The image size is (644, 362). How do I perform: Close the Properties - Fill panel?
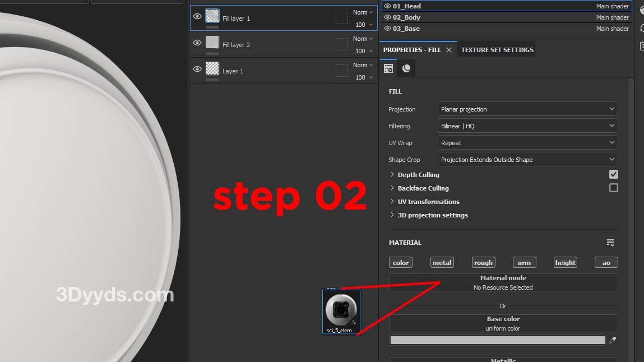[448, 50]
